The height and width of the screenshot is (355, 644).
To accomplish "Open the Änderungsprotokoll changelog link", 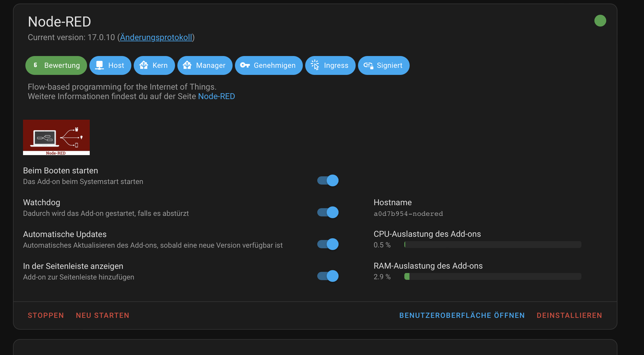I will click(x=156, y=37).
